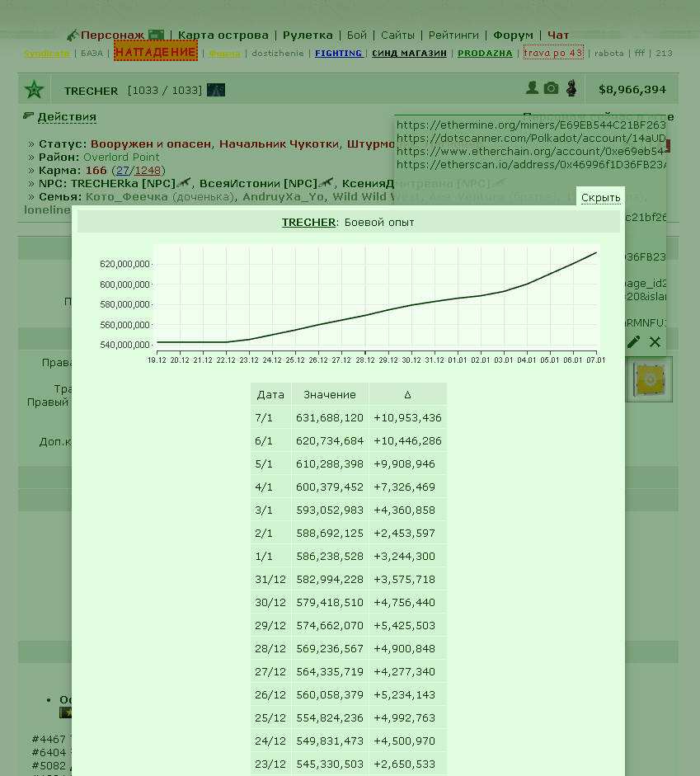
Task: Open TRECHERka [NPC] link
Action: [x=123, y=183]
